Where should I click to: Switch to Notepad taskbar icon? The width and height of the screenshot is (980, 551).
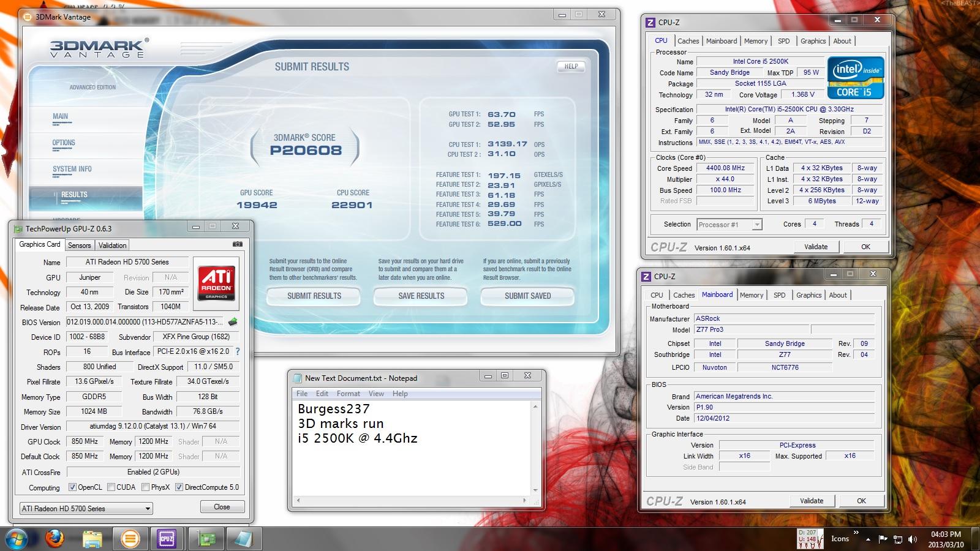pos(244,539)
